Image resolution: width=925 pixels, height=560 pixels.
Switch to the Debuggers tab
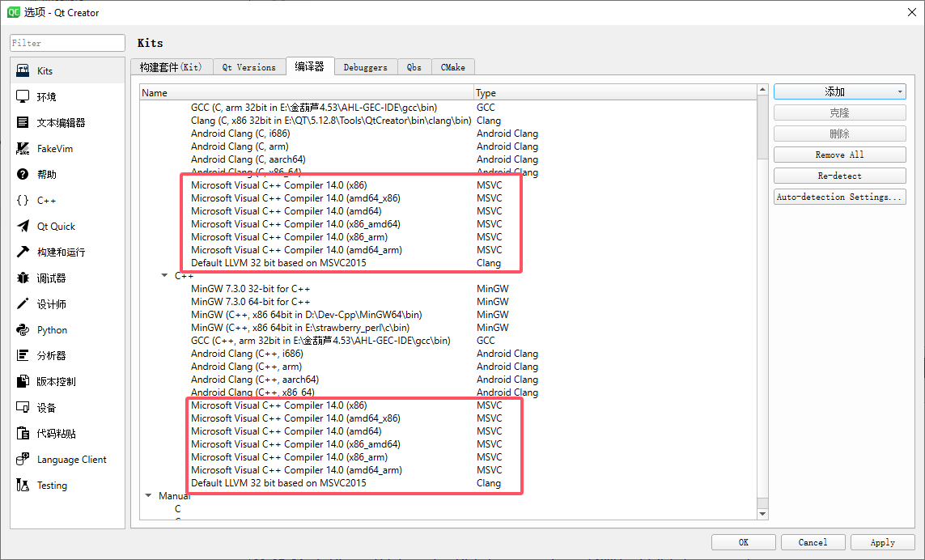tap(365, 67)
